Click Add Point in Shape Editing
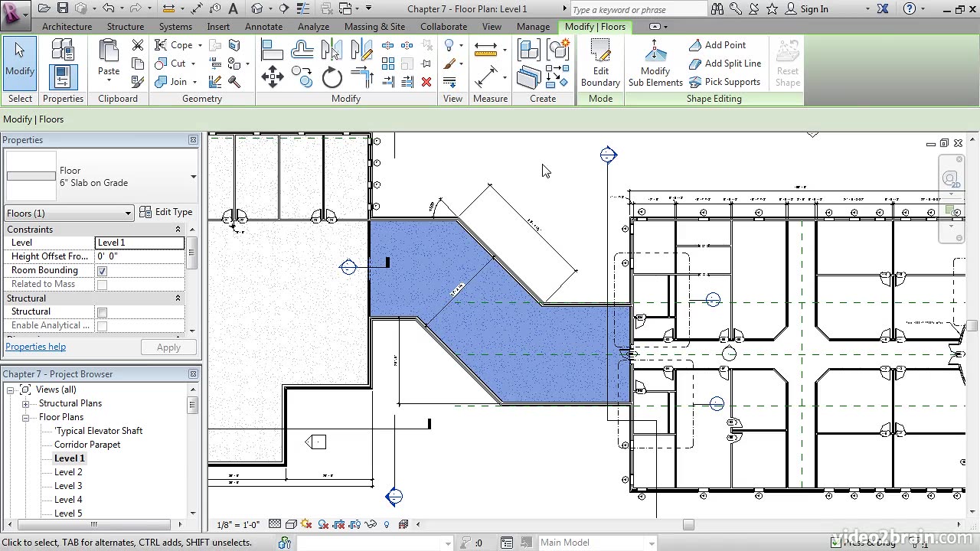980x551 pixels. 717,45
